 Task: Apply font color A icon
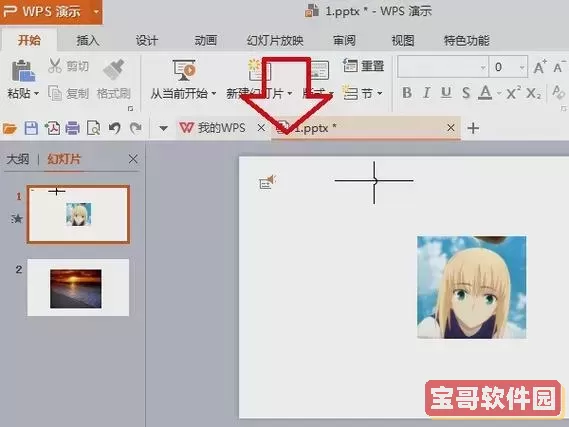pos(485,93)
